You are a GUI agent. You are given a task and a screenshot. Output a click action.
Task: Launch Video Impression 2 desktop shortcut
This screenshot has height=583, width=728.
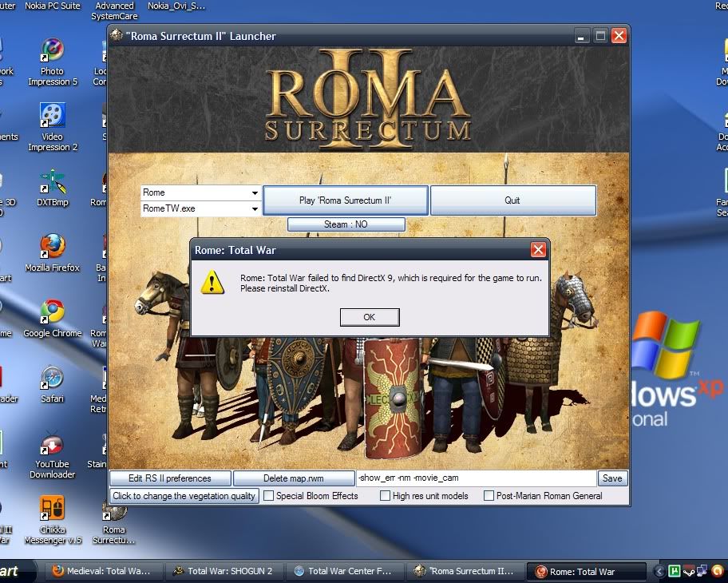(x=53, y=117)
